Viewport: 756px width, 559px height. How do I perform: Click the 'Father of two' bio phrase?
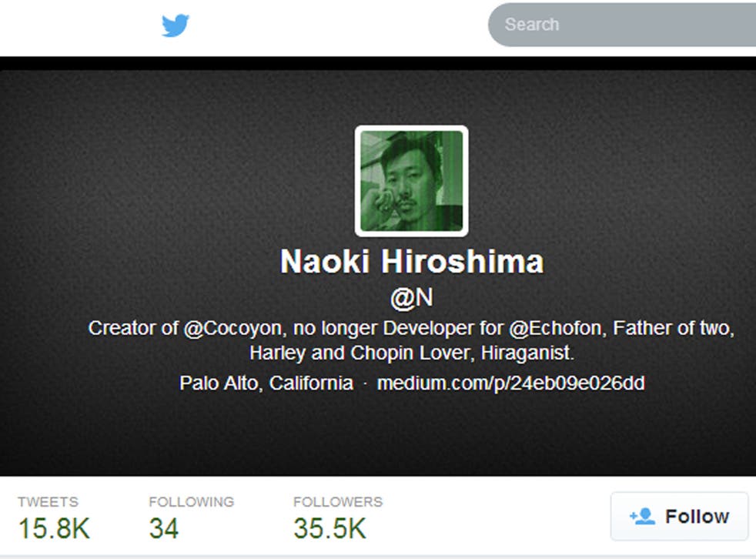[673, 329]
